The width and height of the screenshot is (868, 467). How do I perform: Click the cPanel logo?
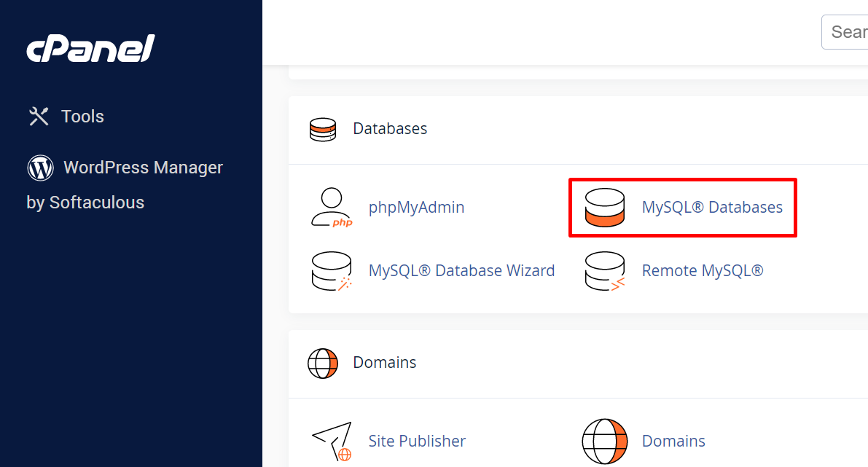point(91,48)
